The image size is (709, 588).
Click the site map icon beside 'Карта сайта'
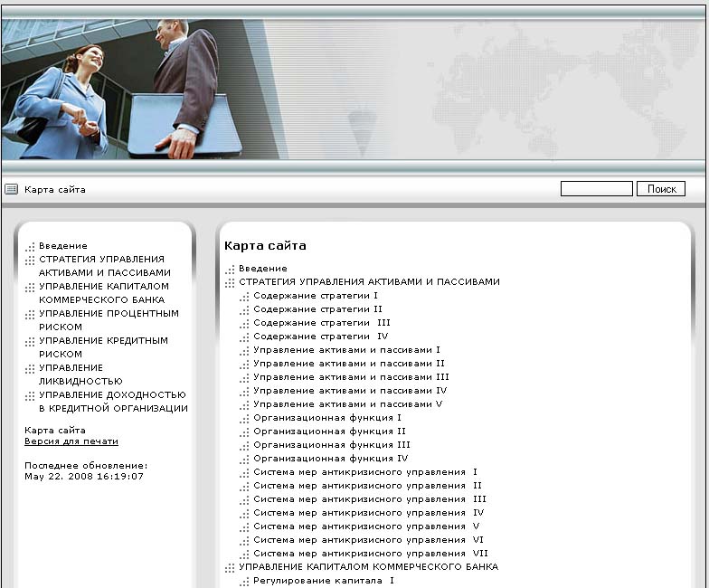[x=12, y=189]
